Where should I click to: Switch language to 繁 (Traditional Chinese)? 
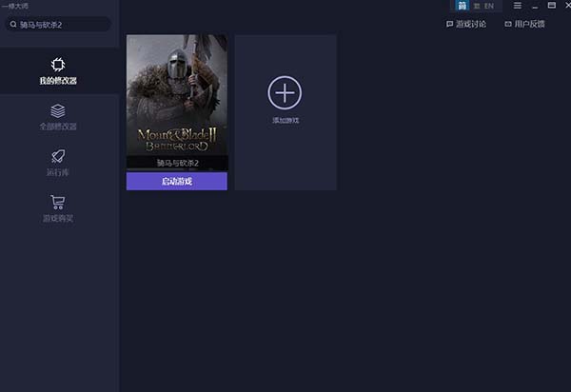(477, 6)
